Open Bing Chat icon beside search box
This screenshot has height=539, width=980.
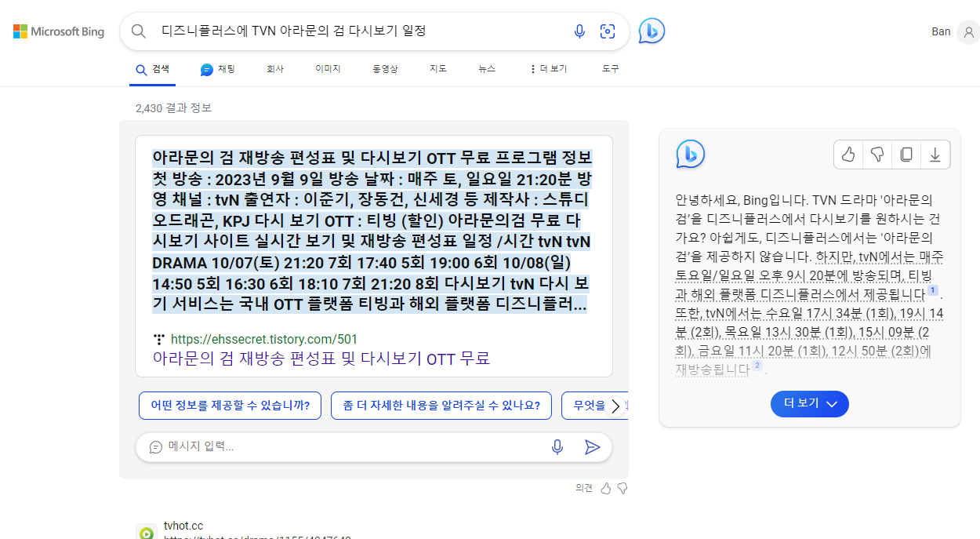652,31
